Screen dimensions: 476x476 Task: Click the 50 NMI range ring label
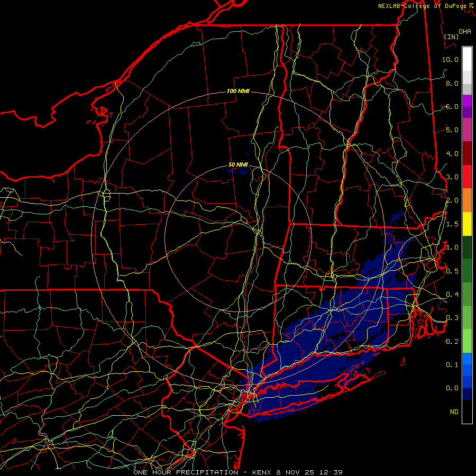pyautogui.click(x=238, y=164)
